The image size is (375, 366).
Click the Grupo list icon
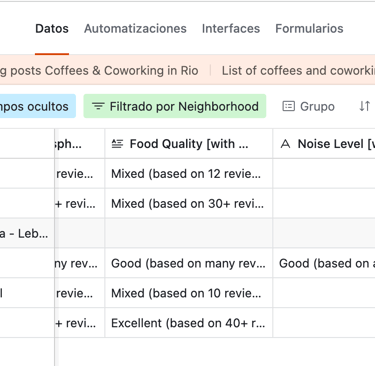pos(289,106)
